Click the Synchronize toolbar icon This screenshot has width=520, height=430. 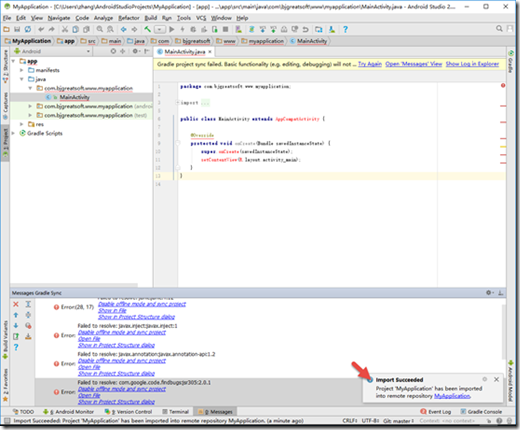28,29
